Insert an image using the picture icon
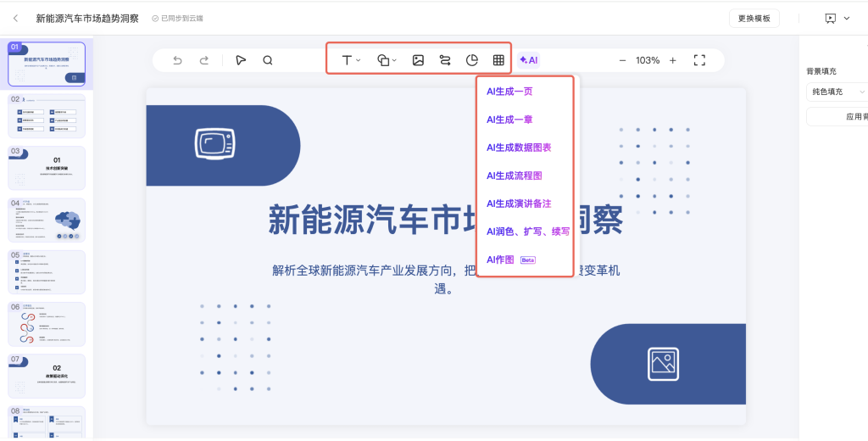Screen dimensions: 868x441 (418, 60)
